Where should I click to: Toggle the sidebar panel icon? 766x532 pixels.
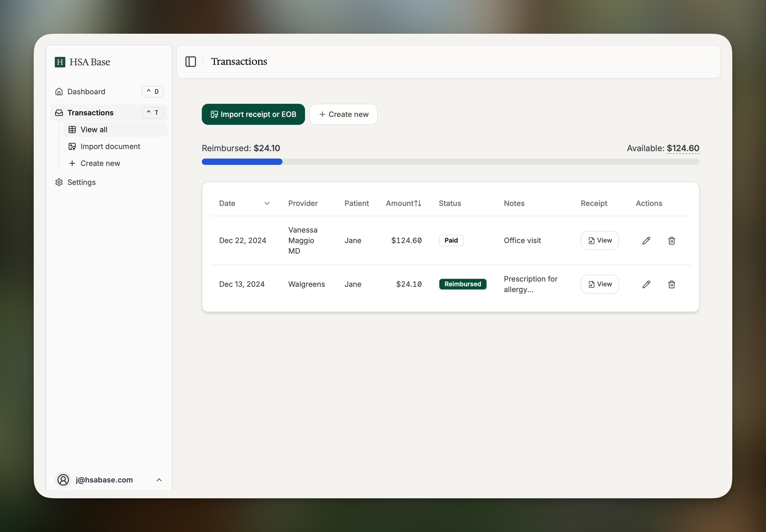click(x=190, y=62)
